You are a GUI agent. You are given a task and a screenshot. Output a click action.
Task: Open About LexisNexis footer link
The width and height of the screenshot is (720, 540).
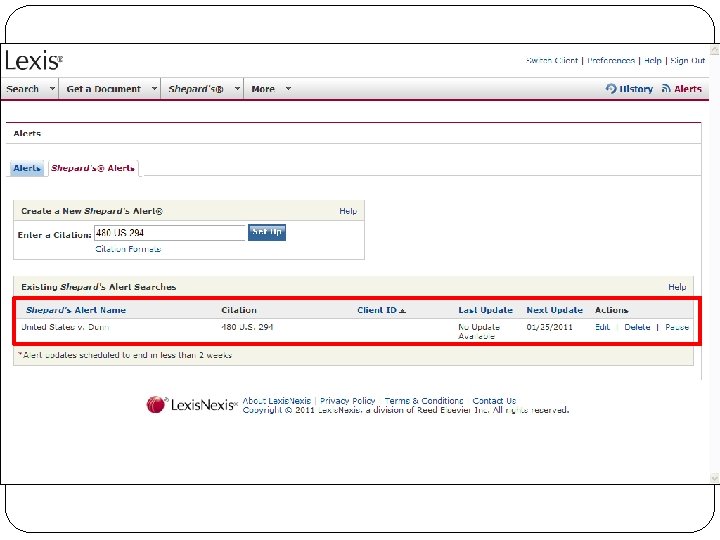click(x=276, y=400)
